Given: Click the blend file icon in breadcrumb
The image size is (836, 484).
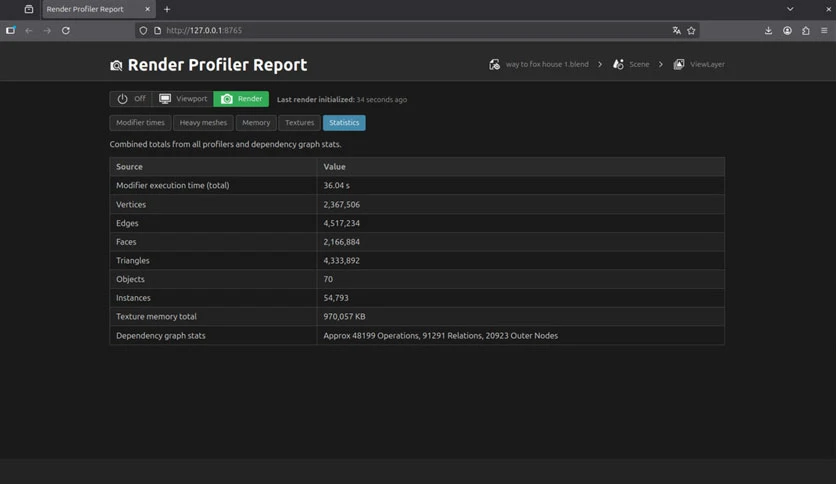Looking at the screenshot, I should tap(495, 64).
